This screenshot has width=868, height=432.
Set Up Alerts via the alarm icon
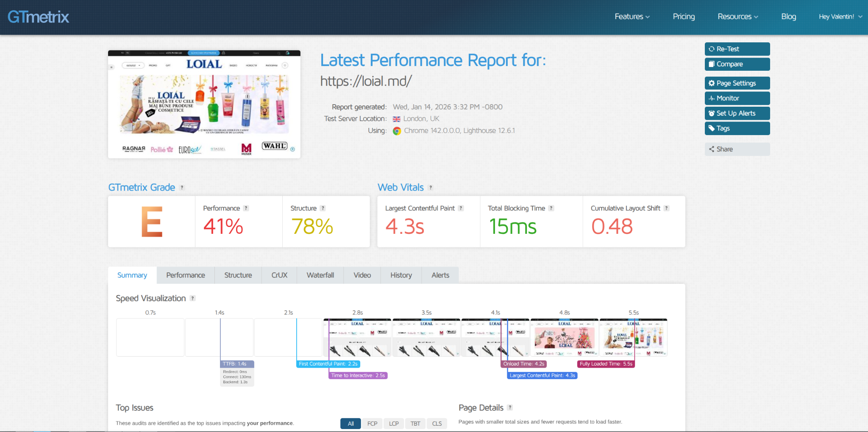click(x=737, y=114)
